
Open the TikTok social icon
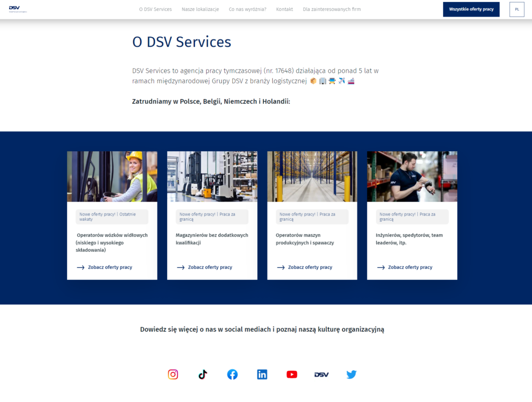pyautogui.click(x=203, y=374)
